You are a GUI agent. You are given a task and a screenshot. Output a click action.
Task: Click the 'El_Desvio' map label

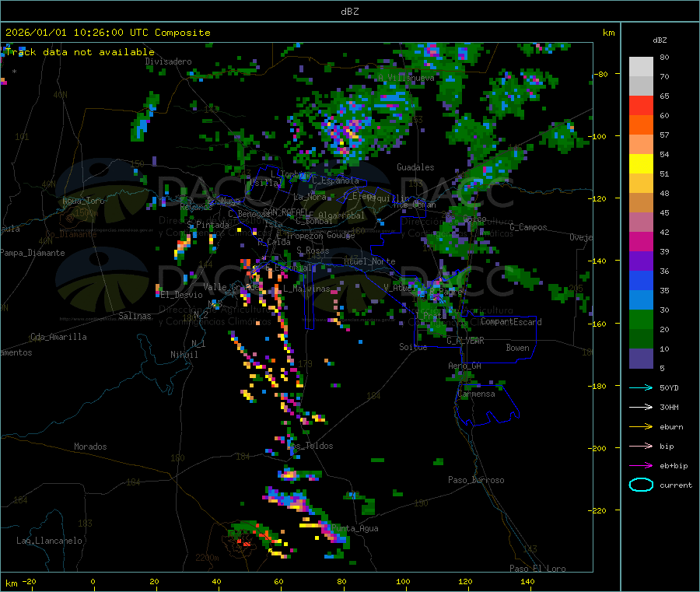tap(182, 295)
